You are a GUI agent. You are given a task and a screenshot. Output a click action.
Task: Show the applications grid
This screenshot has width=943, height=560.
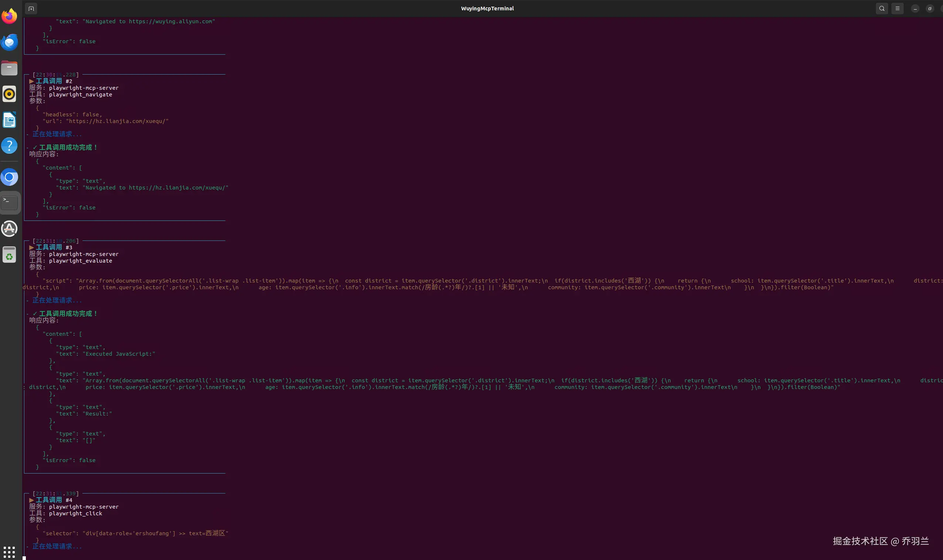tap(9, 552)
